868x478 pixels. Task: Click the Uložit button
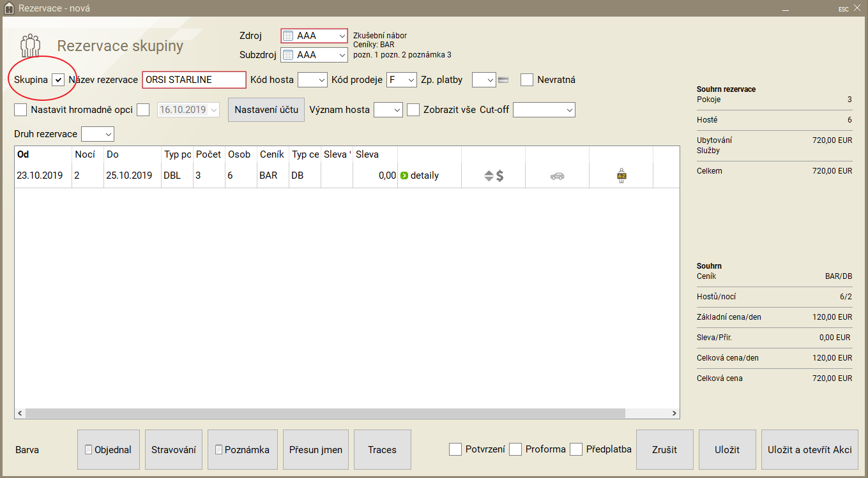[x=727, y=449]
